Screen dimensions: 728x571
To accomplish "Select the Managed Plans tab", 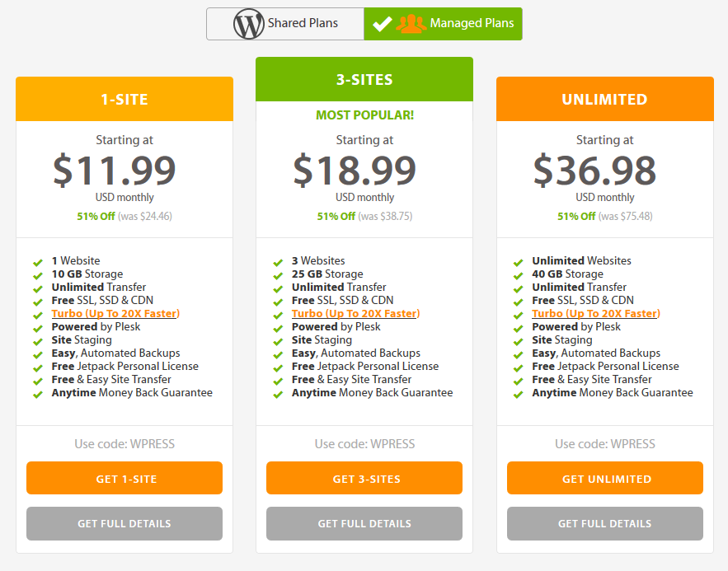I will [x=443, y=24].
